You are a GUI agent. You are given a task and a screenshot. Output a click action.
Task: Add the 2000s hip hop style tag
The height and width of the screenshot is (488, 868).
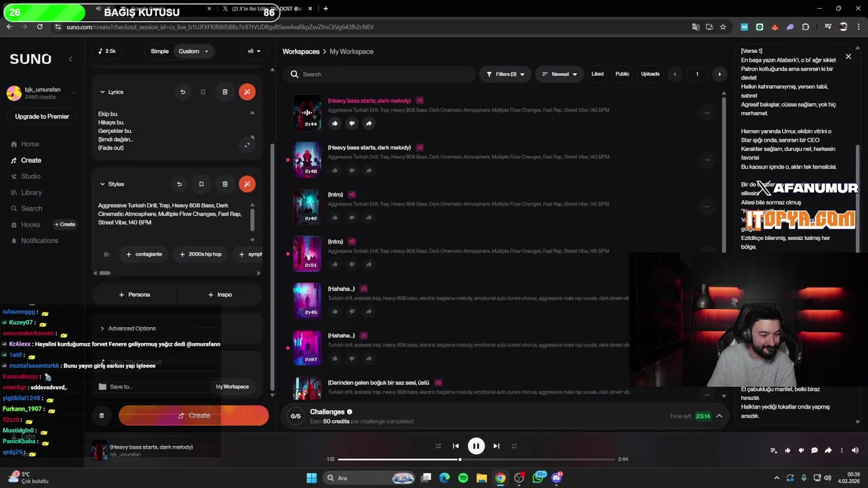(201, 254)
